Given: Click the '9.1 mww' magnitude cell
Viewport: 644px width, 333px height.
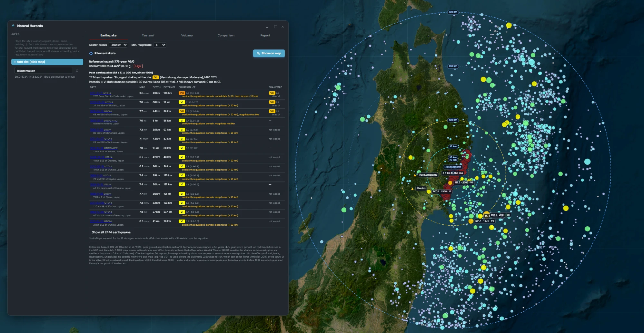Looking at the screenshot, I should click(x=144, y=93).
